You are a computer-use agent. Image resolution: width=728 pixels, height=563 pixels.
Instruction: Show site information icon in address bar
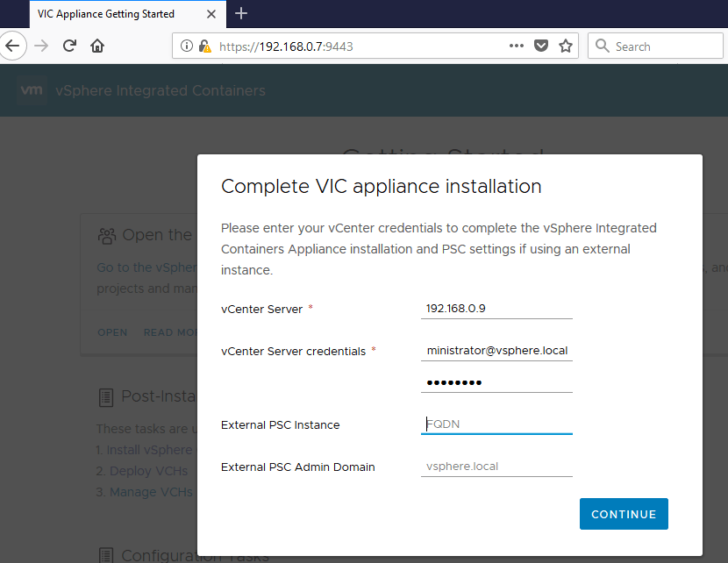tap(187, 46)
